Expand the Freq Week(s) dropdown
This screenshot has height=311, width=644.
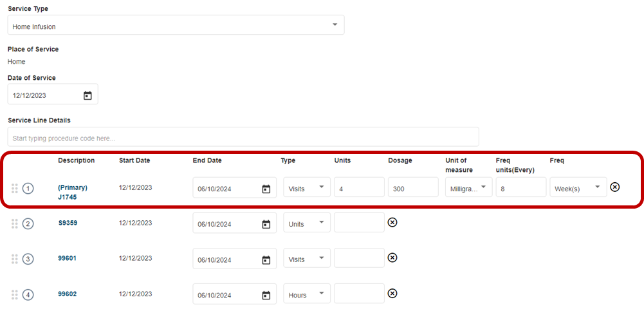click(578, 188)
